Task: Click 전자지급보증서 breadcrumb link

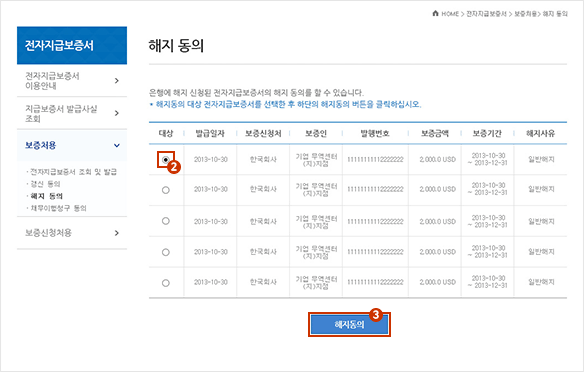Action: 486,14
